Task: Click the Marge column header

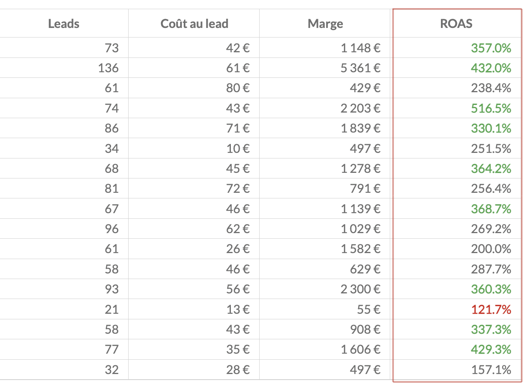Action: (x=325, y=24)
